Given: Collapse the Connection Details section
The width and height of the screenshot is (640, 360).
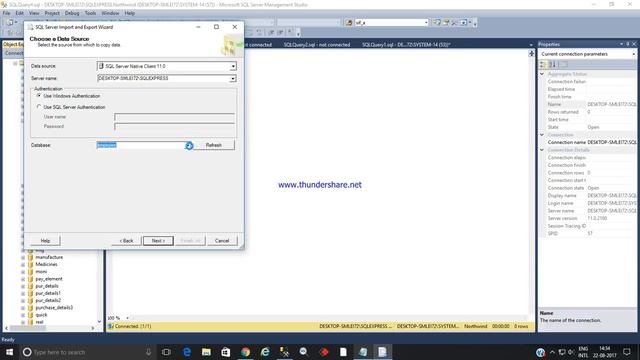Looking at the screenshot, I should pyautogui.click(x=542, y=150).
